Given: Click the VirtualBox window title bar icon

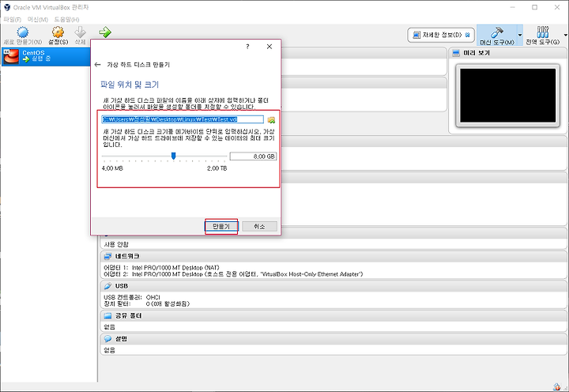Looking at the screenshot, I should (7, 7).
